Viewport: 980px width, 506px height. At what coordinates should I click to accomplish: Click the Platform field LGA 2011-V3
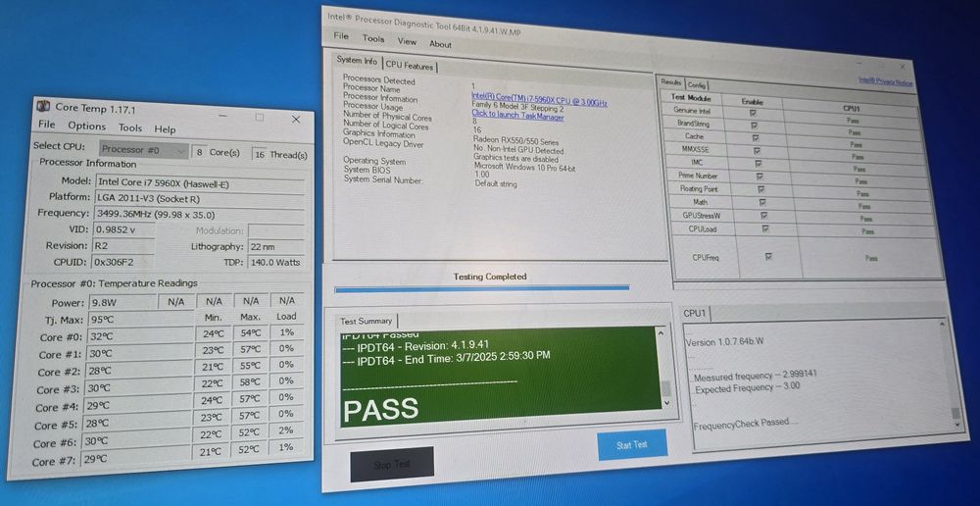[199, 198]
